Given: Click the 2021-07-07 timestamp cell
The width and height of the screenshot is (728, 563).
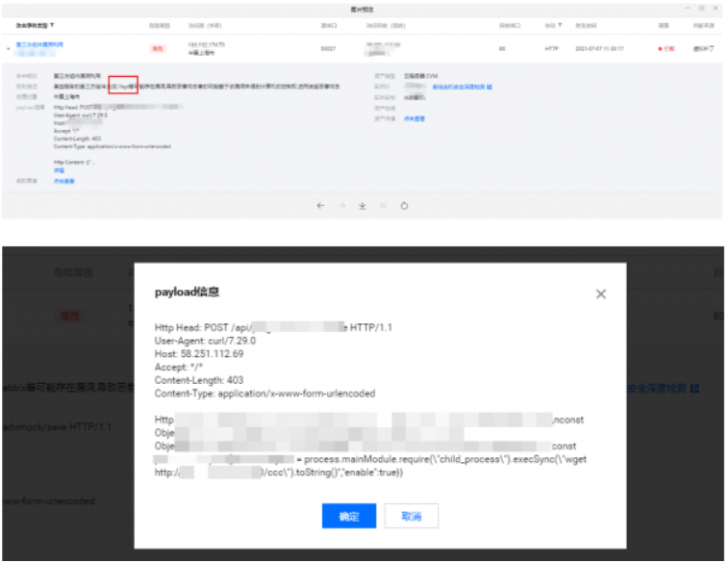Looking at the screenshot, I should (x=599, y=48).
